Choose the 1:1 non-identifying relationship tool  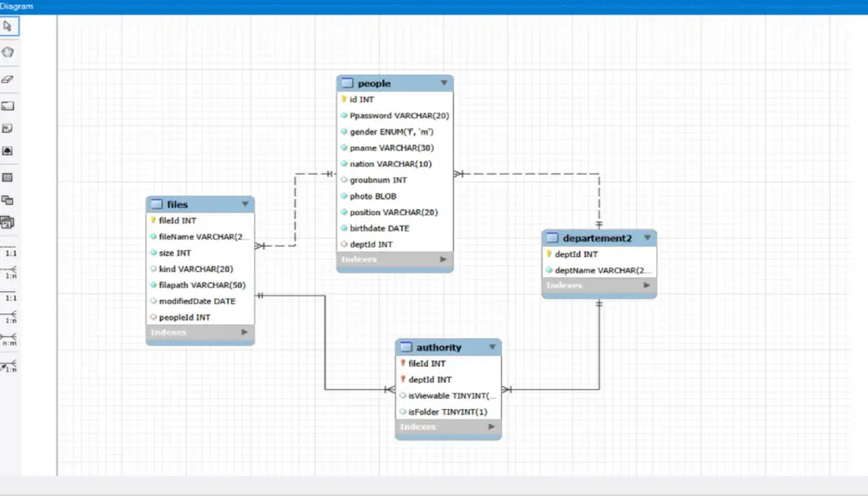pyautogui.click(x=10, y=252)
